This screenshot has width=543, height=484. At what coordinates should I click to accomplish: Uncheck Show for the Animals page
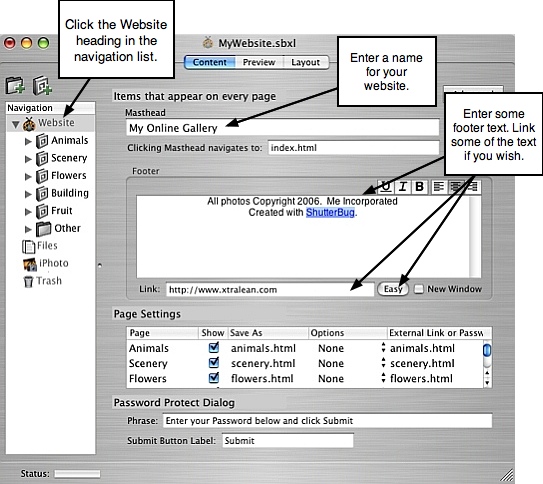(214, 348)
